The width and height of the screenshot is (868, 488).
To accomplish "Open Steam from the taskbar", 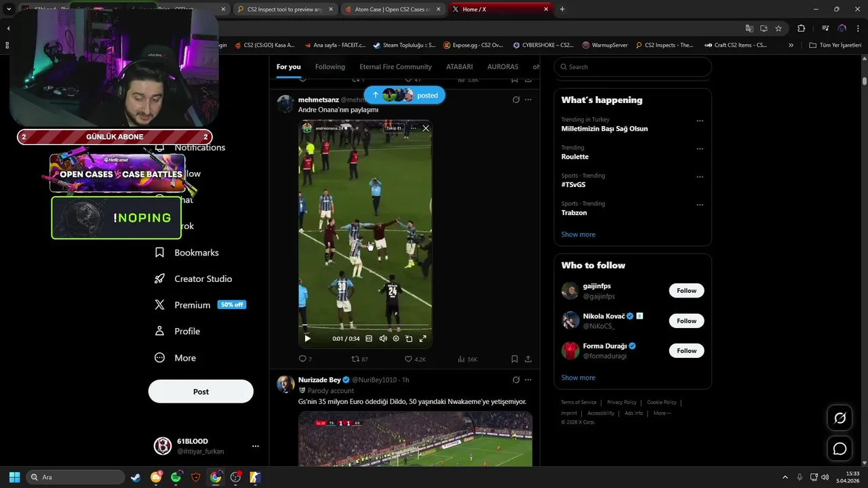I will tap(136, 477).
